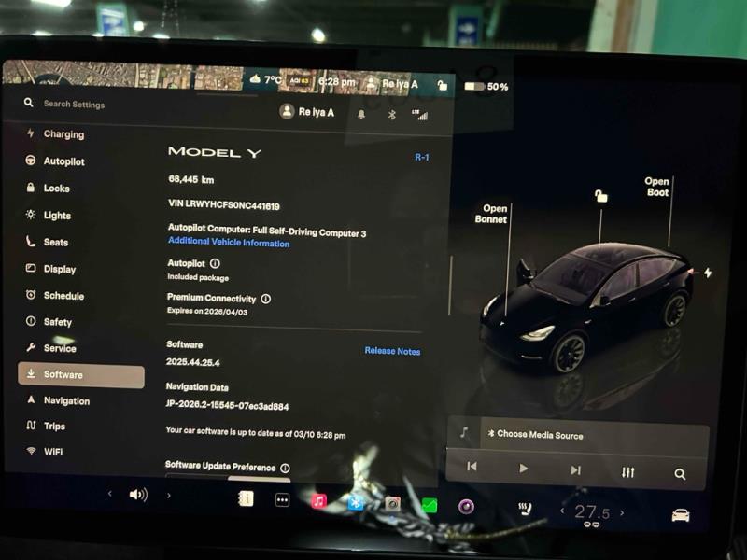This screenshot has height=560, width=747.
Task: Open the app launcher dots in taskbar
Action: click(x=283, y=499)
